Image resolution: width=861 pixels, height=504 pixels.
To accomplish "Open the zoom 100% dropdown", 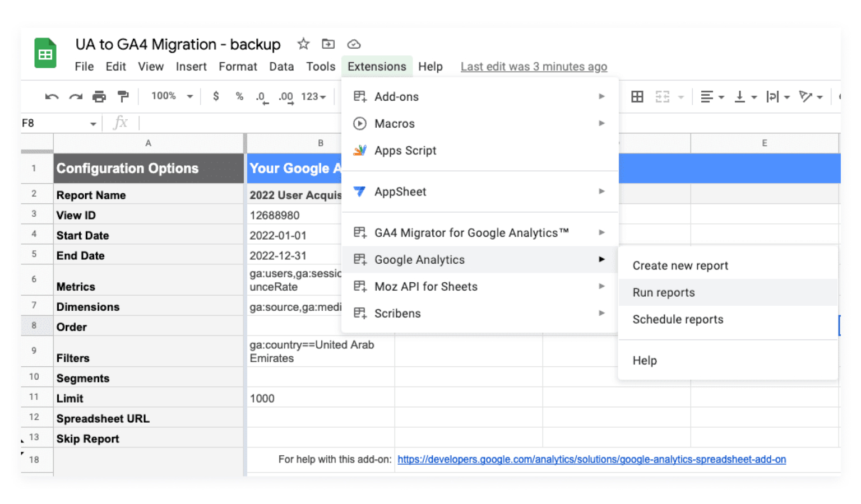I will (172, 96).
